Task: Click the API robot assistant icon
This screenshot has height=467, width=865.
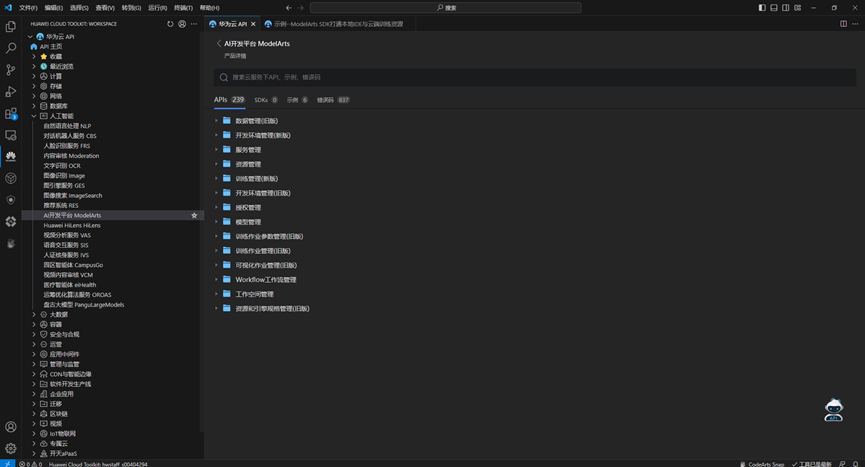Action: coord(834,410)
